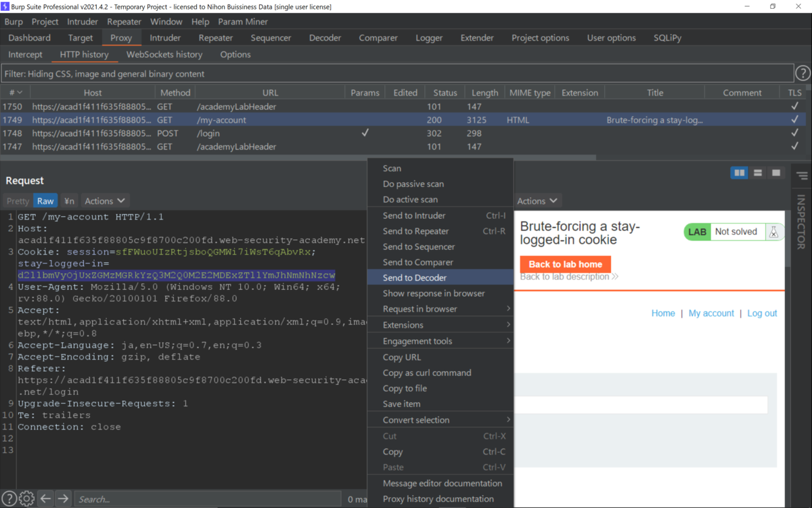Click the Log out link

coord(762,313)
